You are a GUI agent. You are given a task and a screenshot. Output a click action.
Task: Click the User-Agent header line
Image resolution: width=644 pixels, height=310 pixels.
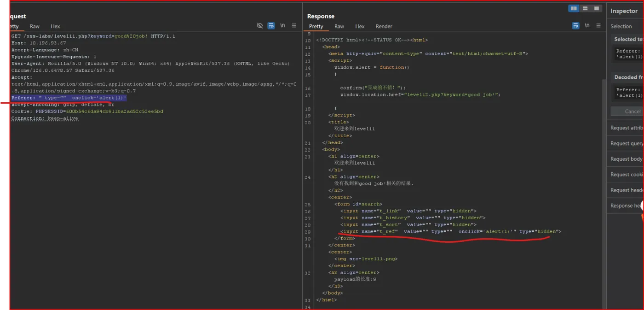pos(150,67)
